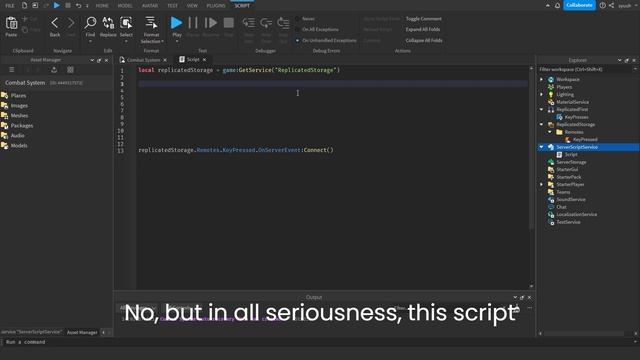Open the Replace tool
This screenshot has height=360, width=640.
click(x=108, y=23)
